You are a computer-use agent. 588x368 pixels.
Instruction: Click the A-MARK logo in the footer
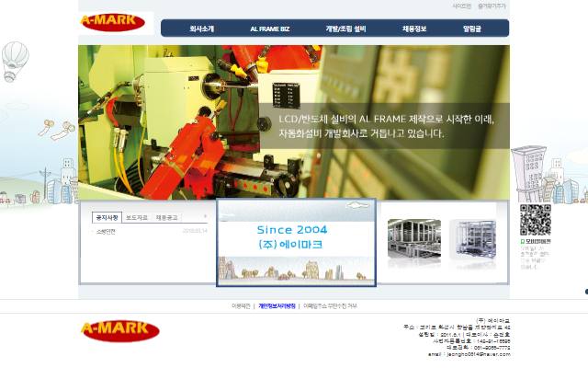point(120,330)
